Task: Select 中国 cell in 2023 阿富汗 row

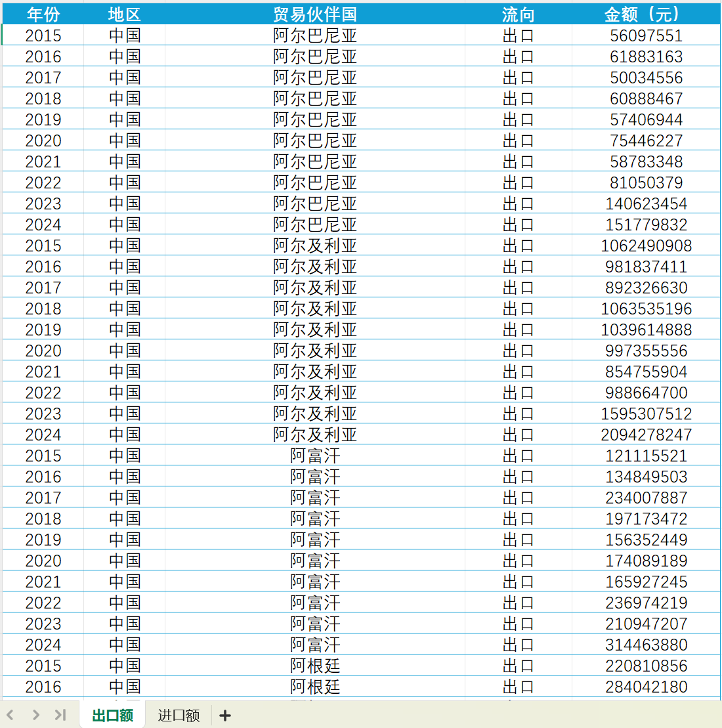Action: tap(125, 624)
